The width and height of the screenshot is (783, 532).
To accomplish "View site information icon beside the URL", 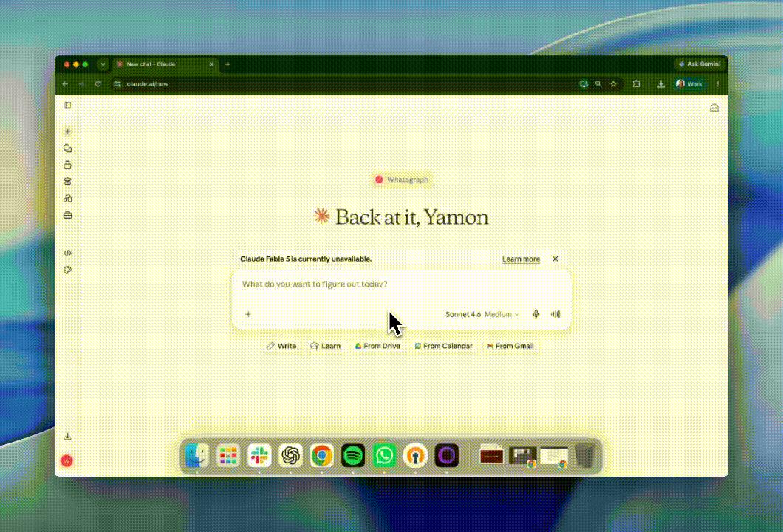I will [118, 84].
